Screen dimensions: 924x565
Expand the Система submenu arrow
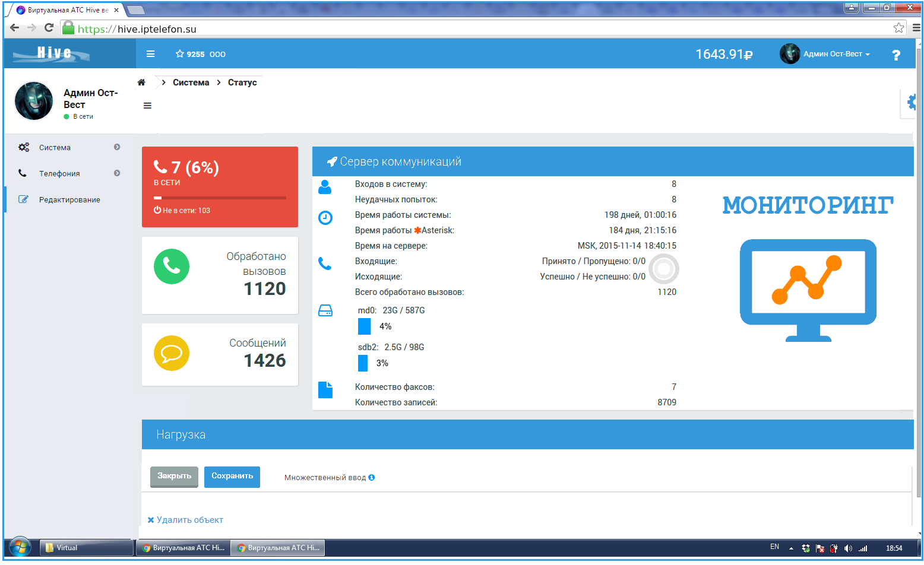(117, 147)
